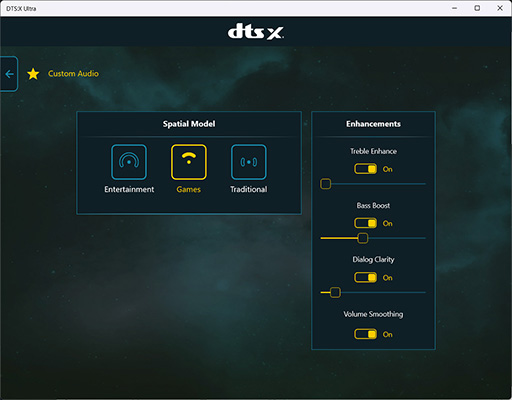Click the DTS:X logo in header
The width and height of the screenshot is (512, 400).
pos(256,32)
